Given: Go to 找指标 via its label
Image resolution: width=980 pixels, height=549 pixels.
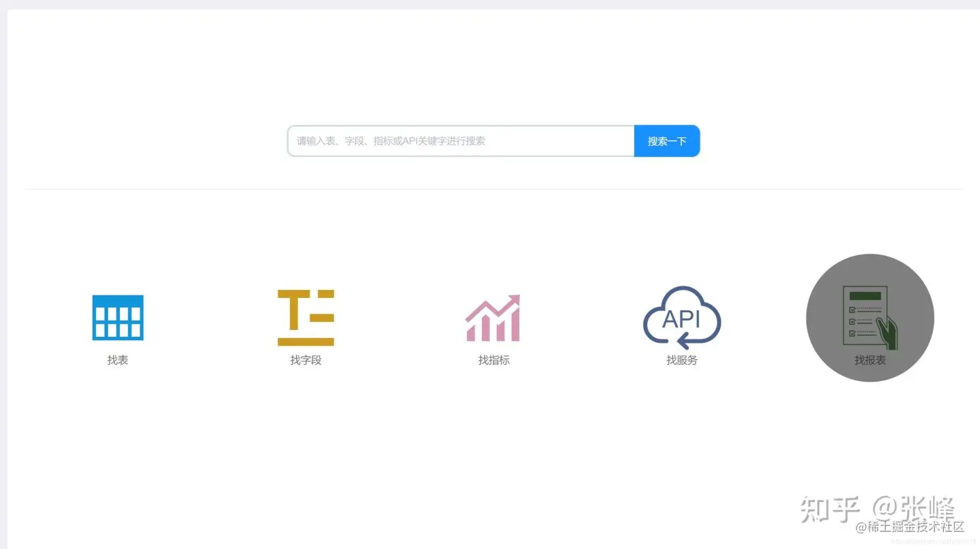Looking at the screenshot, I should pyautogui.click(x=493, y=360).
